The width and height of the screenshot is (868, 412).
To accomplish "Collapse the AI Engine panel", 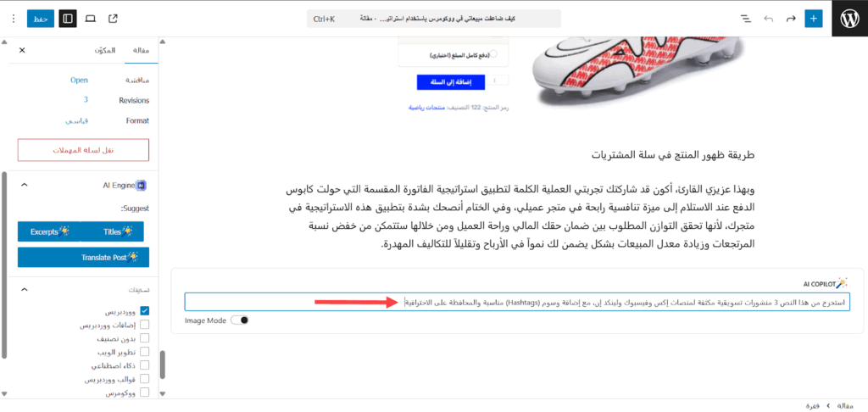I will [23, 184].
